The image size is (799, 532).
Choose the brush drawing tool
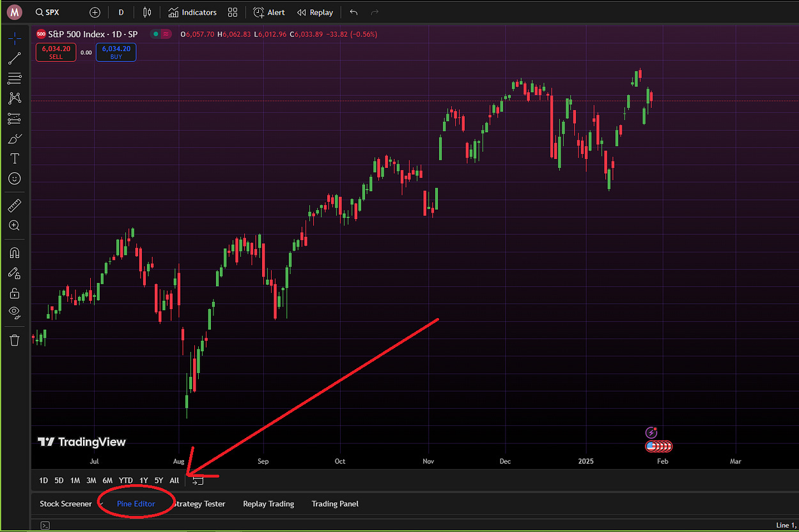coord(14,138)
